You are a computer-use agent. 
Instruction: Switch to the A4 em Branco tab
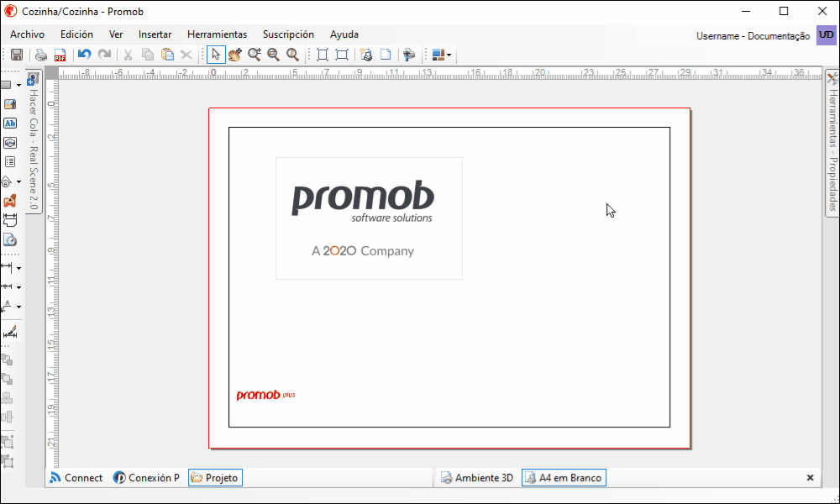coord(564,478)
